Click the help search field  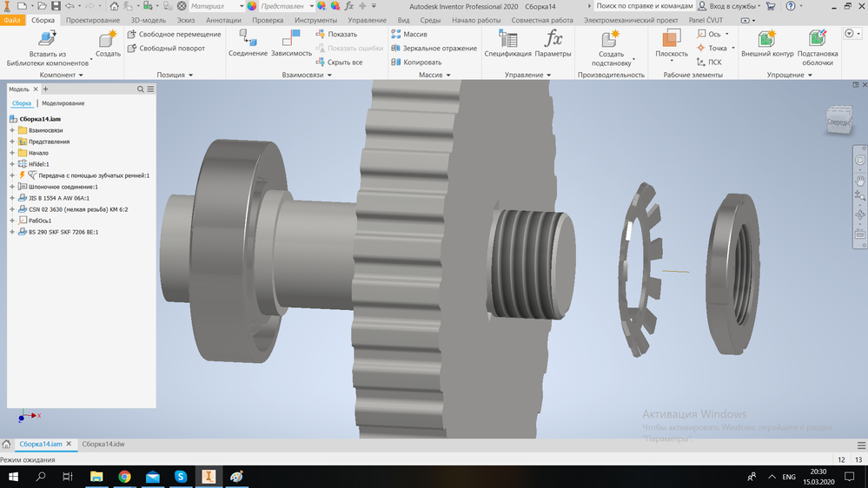[x=644, y=6]
